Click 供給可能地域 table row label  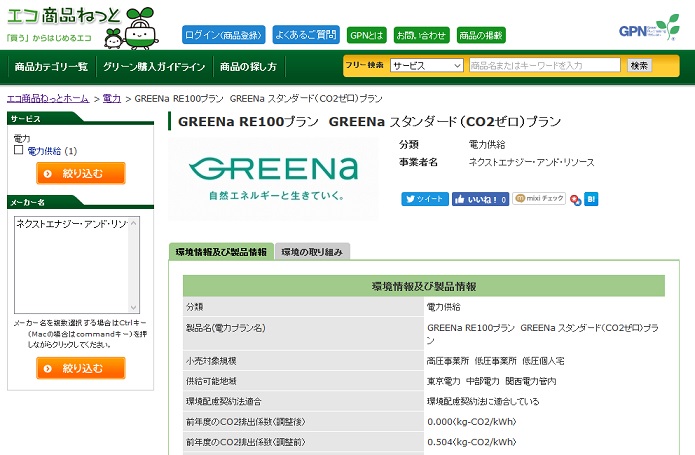click(211, 381)
